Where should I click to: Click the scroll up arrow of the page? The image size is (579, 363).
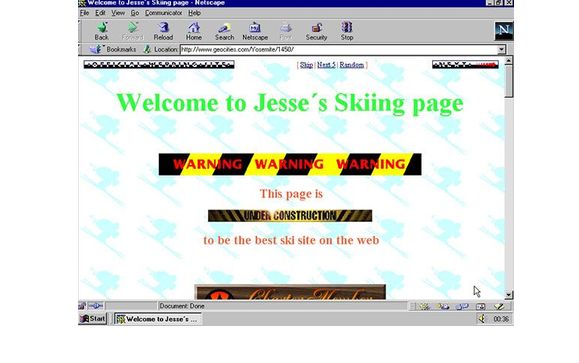point(509,61)
